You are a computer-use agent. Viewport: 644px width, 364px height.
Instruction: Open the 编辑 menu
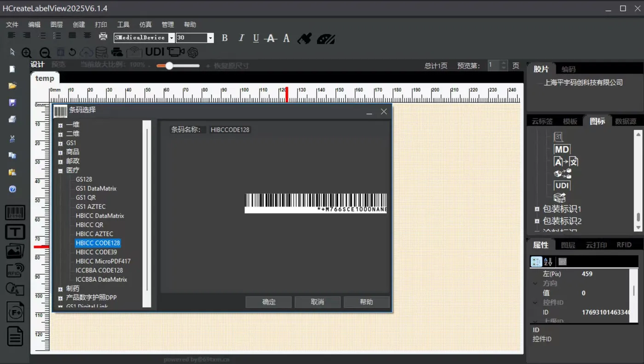pyautogui.click(x=34, y=24)
